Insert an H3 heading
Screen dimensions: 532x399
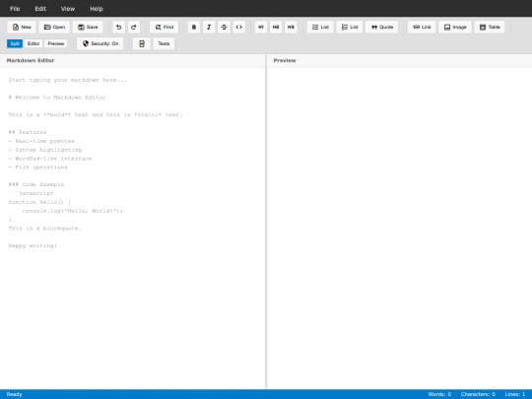[x=291, y=28]
